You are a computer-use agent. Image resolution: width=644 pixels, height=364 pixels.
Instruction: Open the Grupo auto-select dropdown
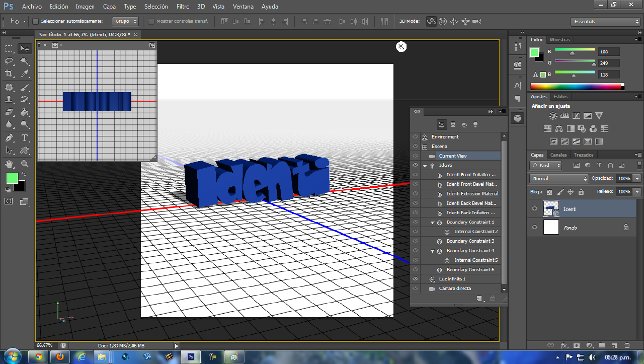click(x=125, y=21)
